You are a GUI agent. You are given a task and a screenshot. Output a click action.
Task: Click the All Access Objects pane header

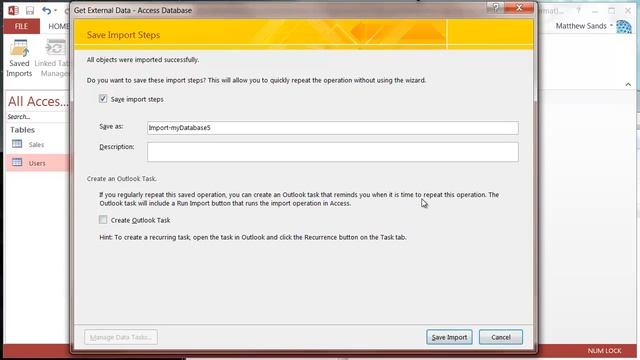click(38, 101)
